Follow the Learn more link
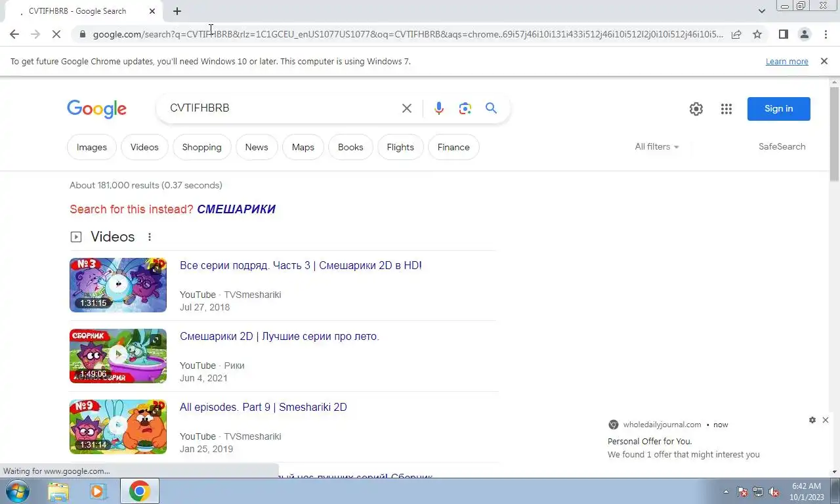 [787, 61]
